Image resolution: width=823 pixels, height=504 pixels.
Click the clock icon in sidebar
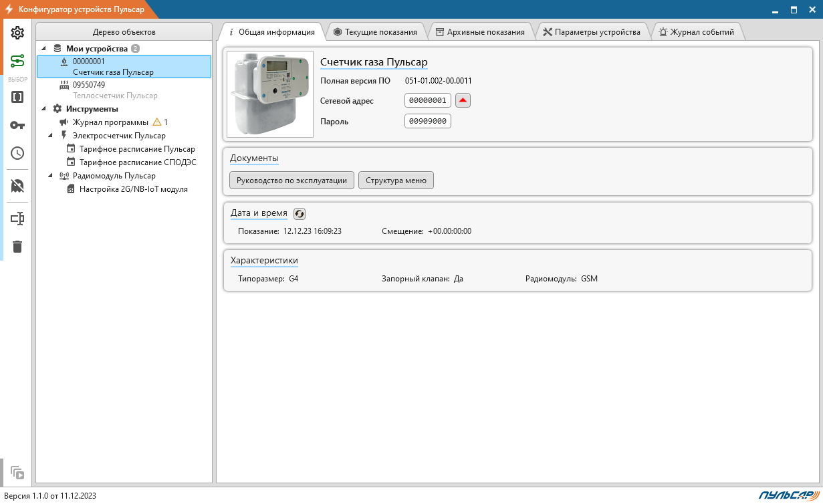[x=17, y=153]
